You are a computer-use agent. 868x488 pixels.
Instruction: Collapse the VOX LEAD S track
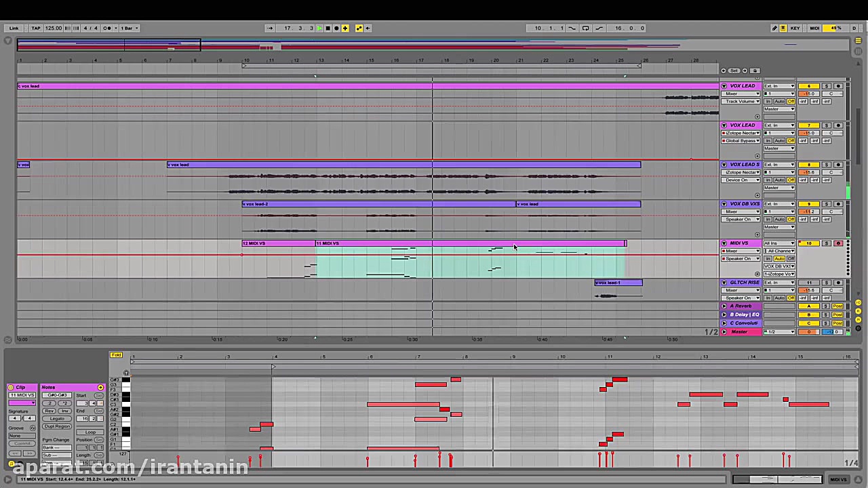[724, 165]
